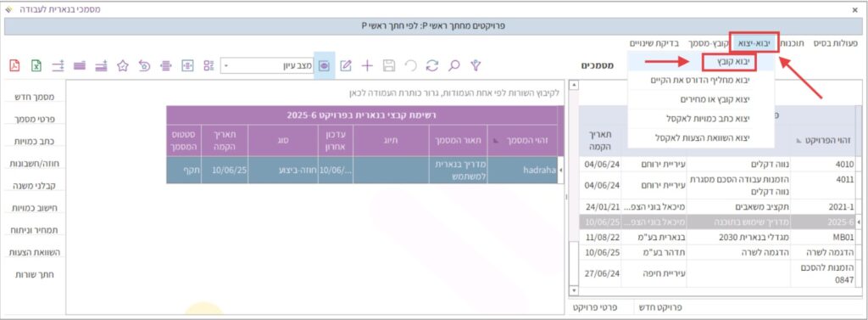
Task: Click the floppy disk save icon
Action: tap(389, 65)
